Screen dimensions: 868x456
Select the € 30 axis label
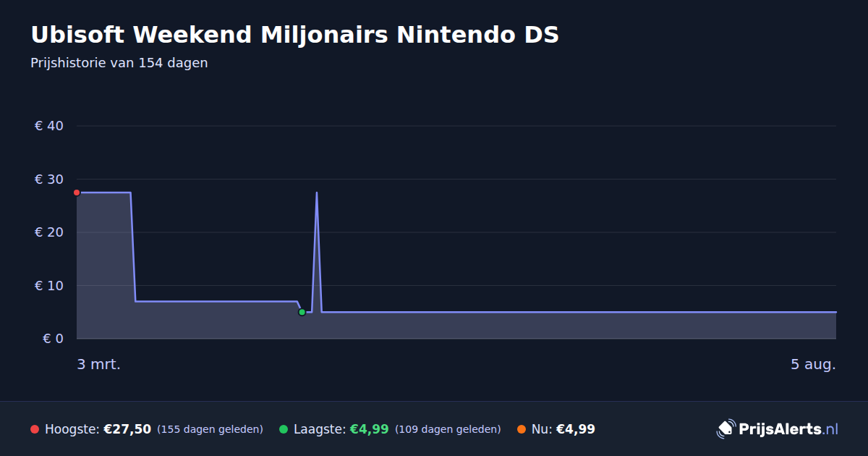click(49, 180)
